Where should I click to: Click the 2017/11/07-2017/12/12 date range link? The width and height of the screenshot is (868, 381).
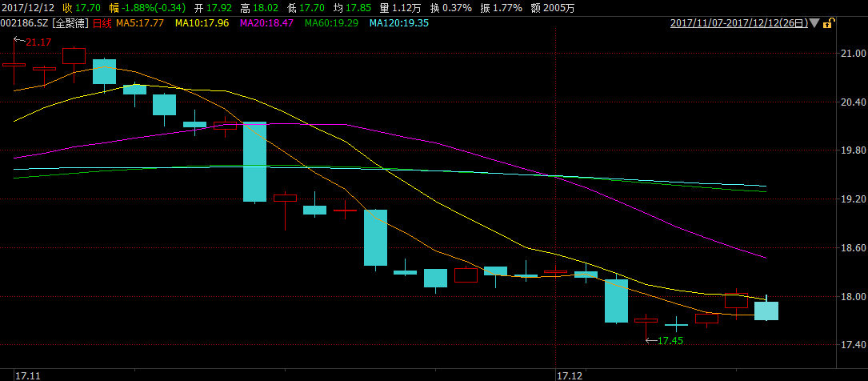738,23
